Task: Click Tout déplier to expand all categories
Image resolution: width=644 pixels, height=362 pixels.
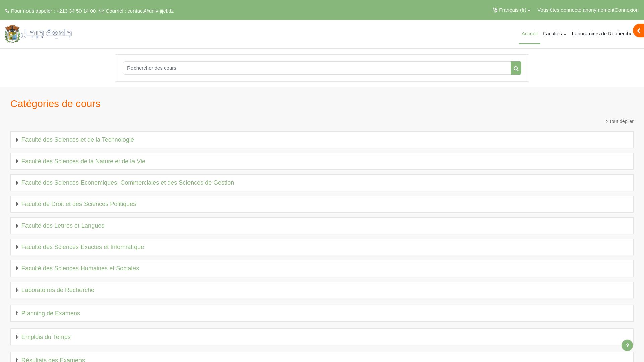Action: click(619, 121)
